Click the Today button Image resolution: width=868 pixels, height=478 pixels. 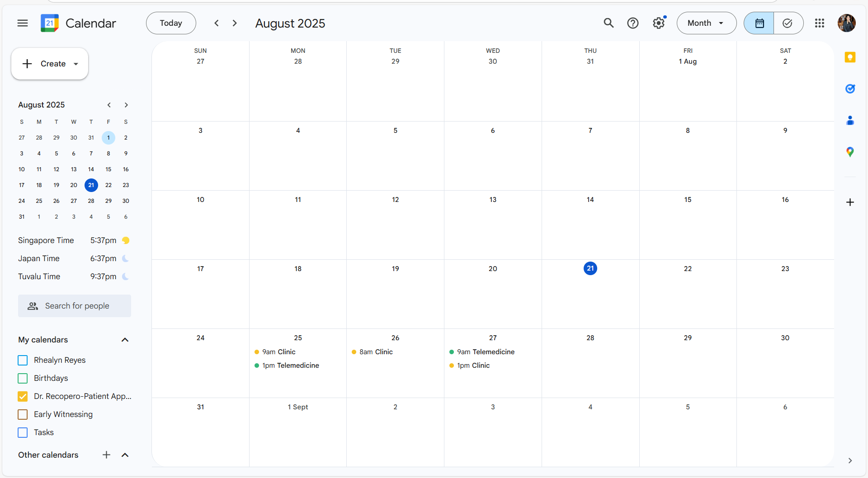pyautogui.click(x=171, y=23)
